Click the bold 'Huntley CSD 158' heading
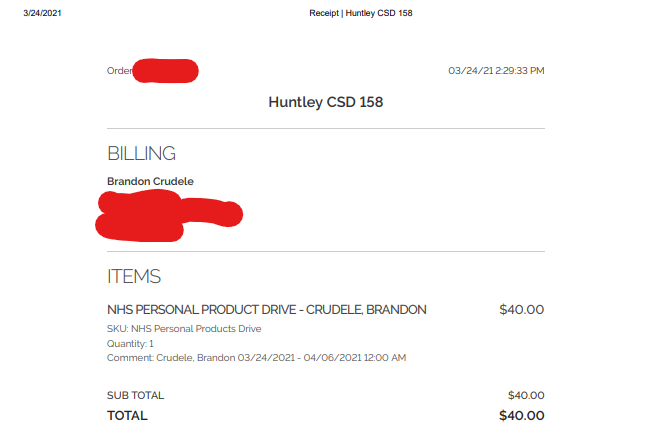The image size is (650, 436). click(326, 102)
